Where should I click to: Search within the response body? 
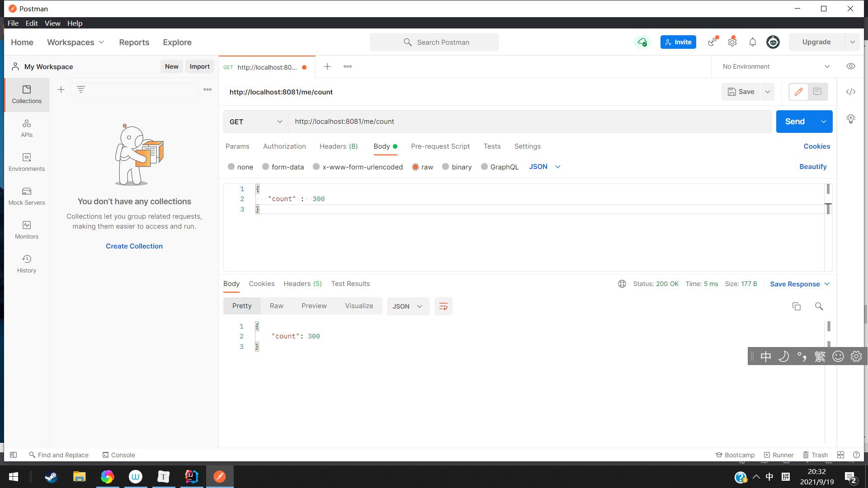tap(819, 306)
